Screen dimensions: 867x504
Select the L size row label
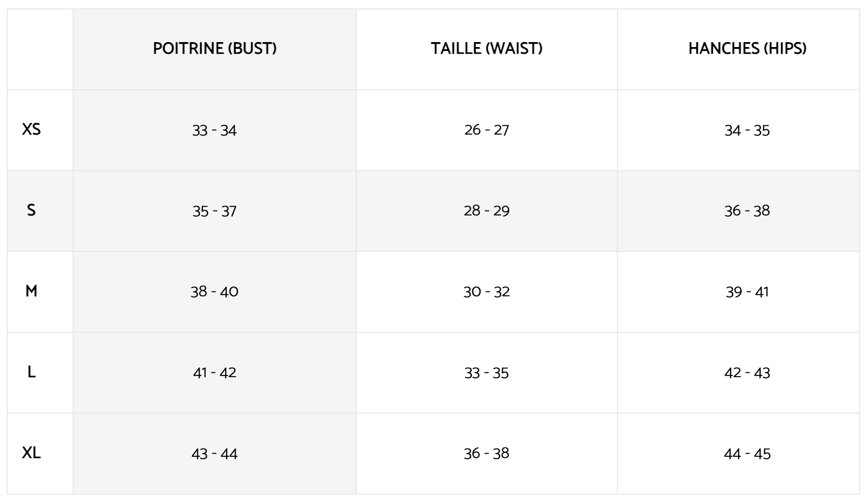click(x=32, y=372)
